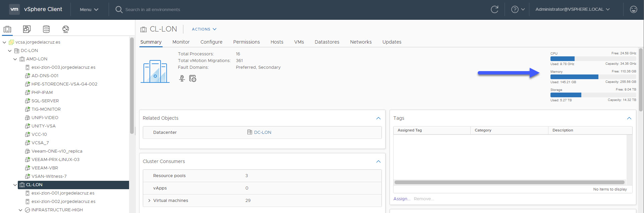
Task: Refresh the vSphere Client view
Action: pyautogui.click(x=494, y=9)
